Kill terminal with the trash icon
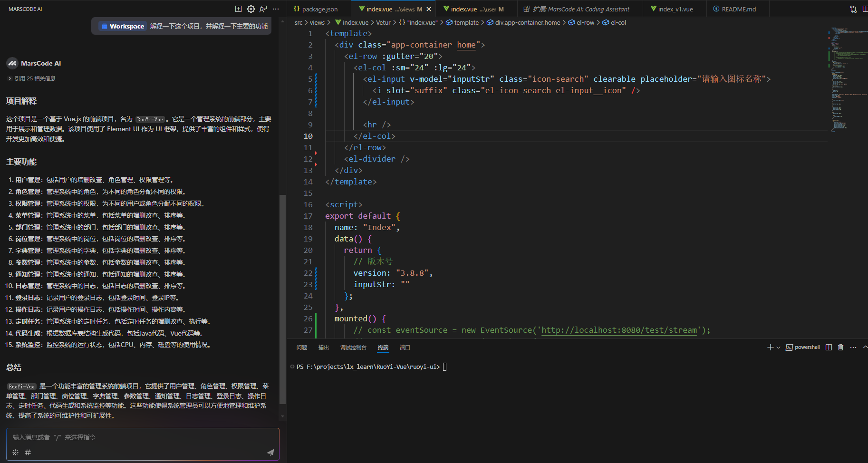This screenshot has width=868, height=463. click(840, 347)
